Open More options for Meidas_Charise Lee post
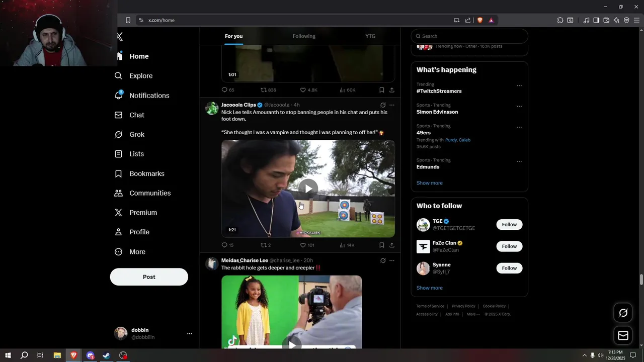The image size is (644, 362). [392, 260]
